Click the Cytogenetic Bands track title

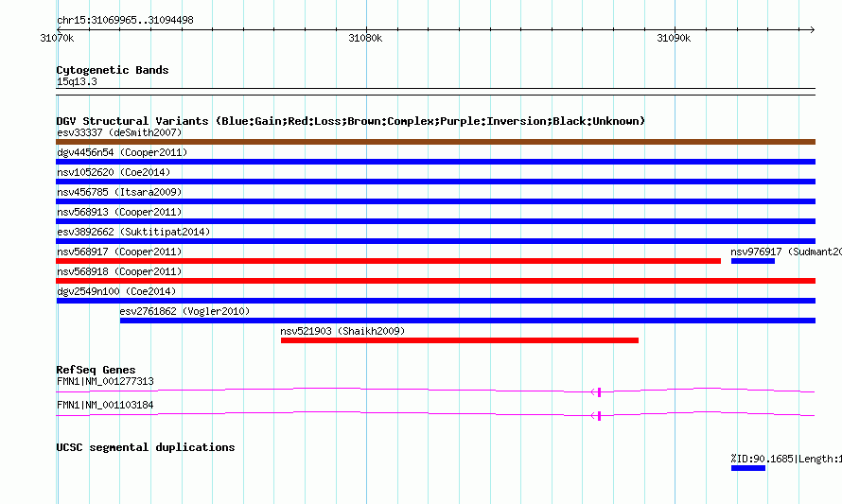coord(113,70)
